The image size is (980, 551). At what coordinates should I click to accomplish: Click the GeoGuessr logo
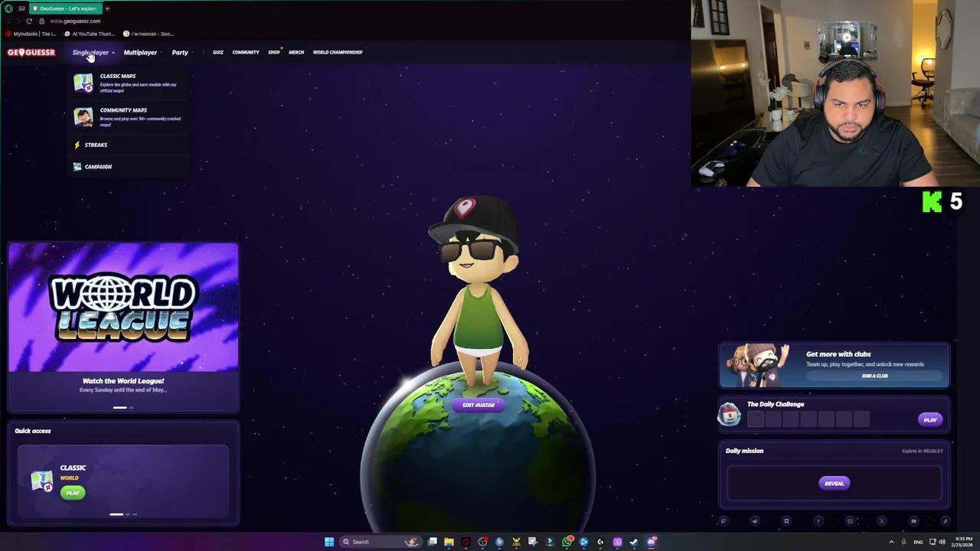coord(31,52)
